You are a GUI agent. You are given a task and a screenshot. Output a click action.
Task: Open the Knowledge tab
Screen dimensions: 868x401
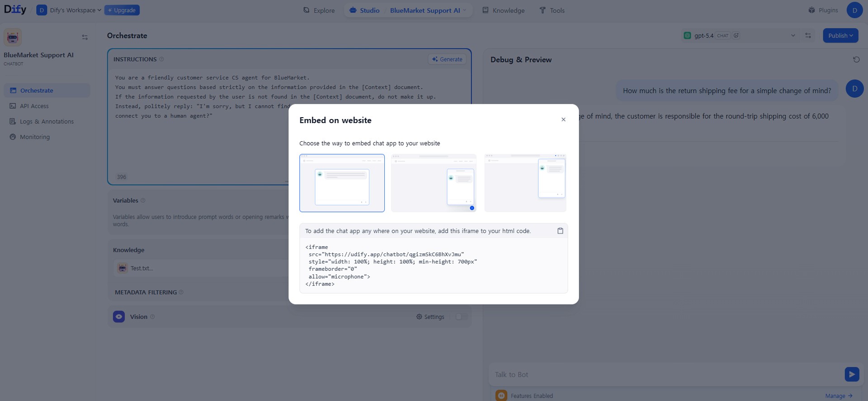[x=504, y=10]
